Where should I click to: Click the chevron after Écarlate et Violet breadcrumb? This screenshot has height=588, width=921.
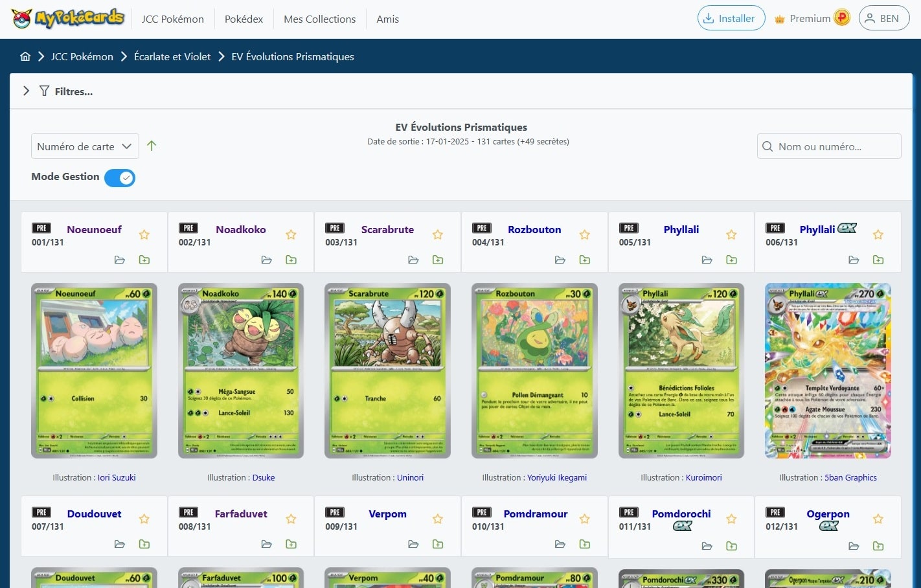point(220,56)
